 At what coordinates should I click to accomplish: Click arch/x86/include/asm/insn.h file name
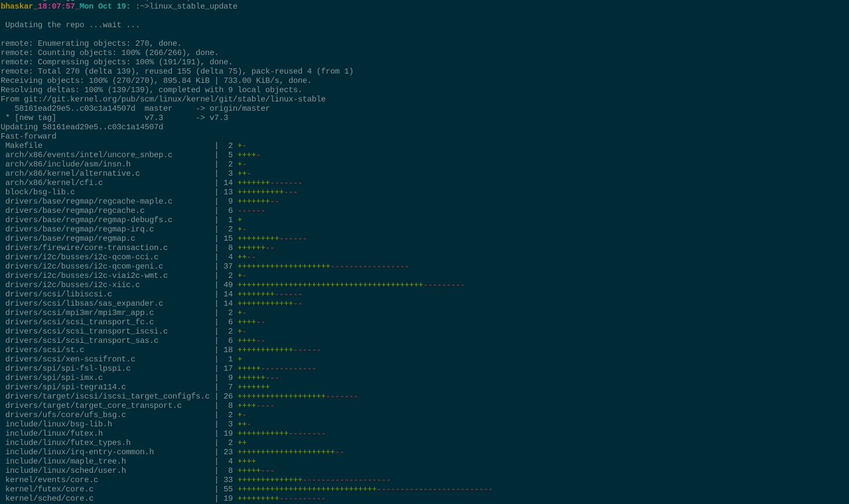click(x=68, y=164)
